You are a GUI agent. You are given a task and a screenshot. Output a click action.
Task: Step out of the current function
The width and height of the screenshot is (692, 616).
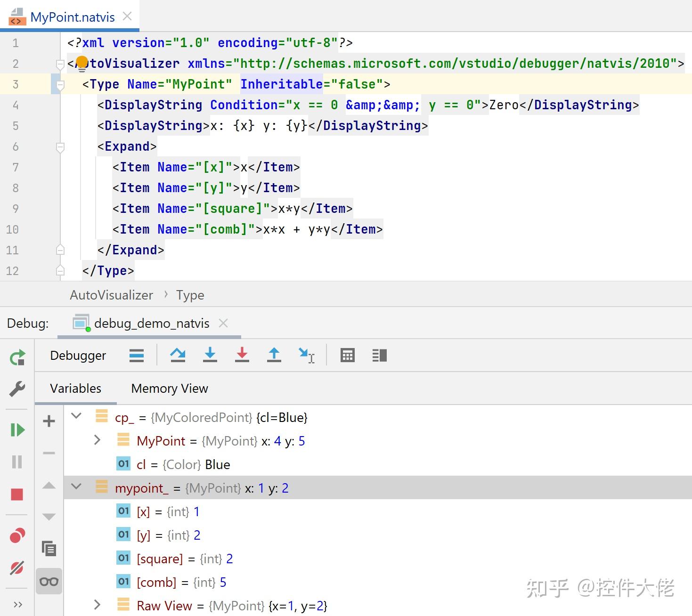(x=274, y=355)
